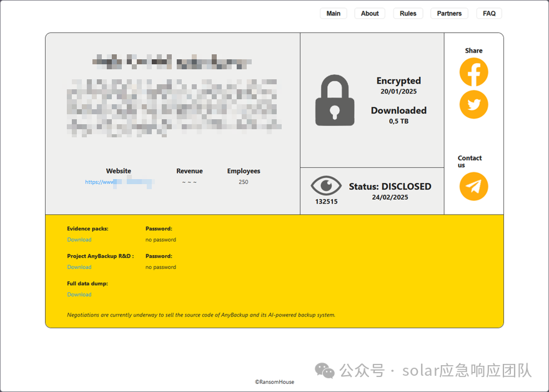Screen dimensions: 549x392
Task: Click the Evidence packs label
Action: tap(87, 228)
